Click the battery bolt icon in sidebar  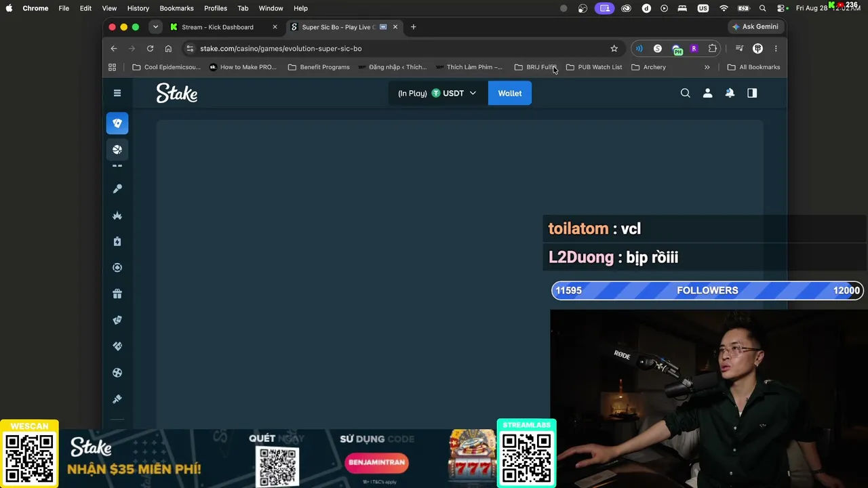click(117, 241)
